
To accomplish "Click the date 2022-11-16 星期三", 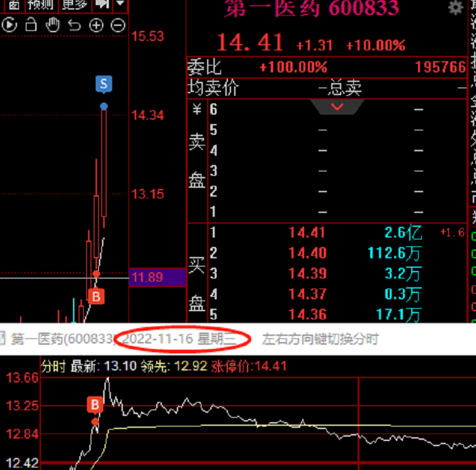I will click(x=179, y=339).
